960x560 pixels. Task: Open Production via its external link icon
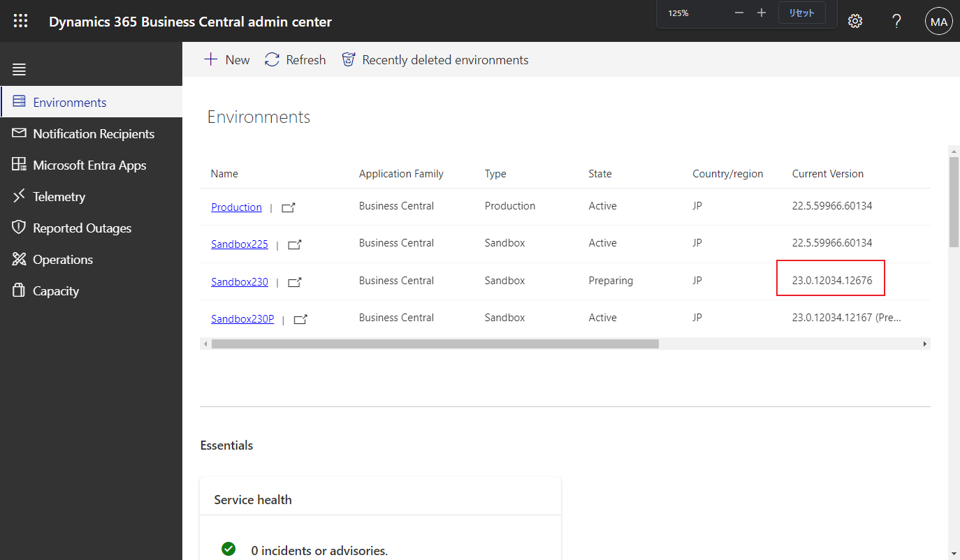[x=288, y=207]
